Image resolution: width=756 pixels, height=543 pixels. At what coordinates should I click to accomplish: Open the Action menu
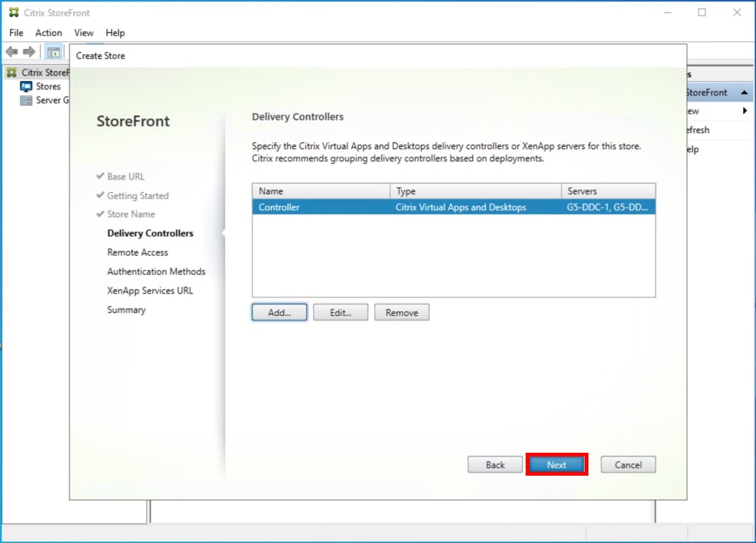pyautogui.click(x=49, y=33)
